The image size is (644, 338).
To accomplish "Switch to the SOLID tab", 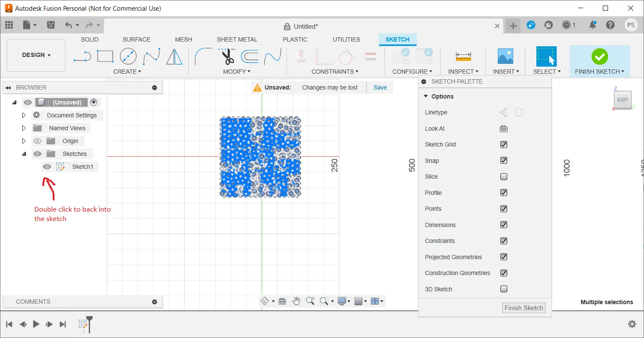I will point(90,39).
